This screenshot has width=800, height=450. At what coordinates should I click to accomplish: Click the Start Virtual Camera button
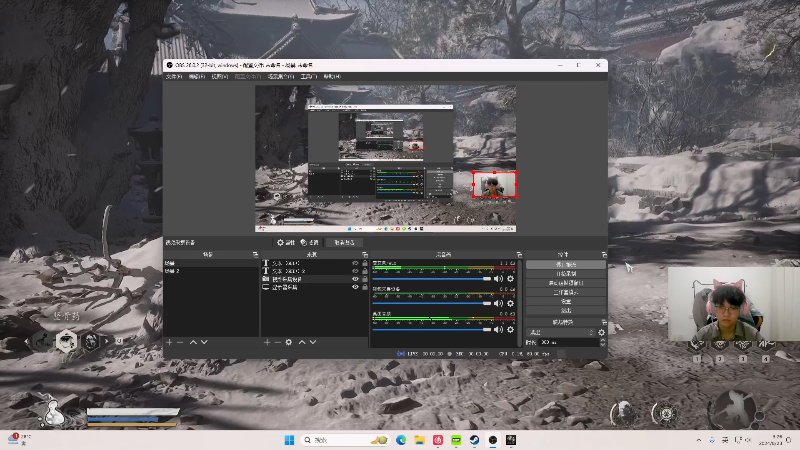tap(566, 283)
